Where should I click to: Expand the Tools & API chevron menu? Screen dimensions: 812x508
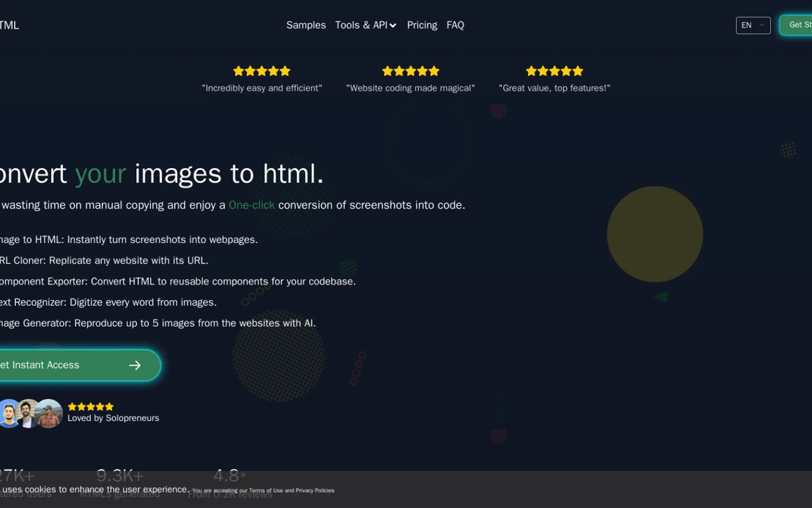(392, 26)
